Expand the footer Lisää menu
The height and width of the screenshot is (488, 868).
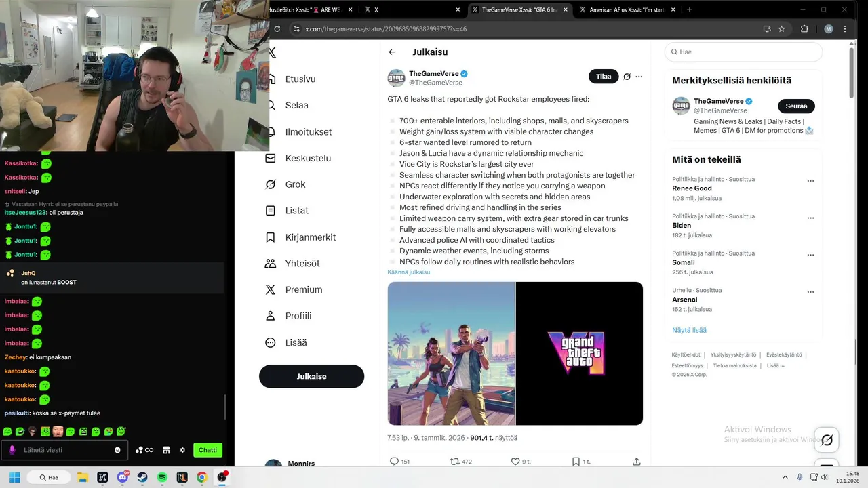tap(775, 366)
